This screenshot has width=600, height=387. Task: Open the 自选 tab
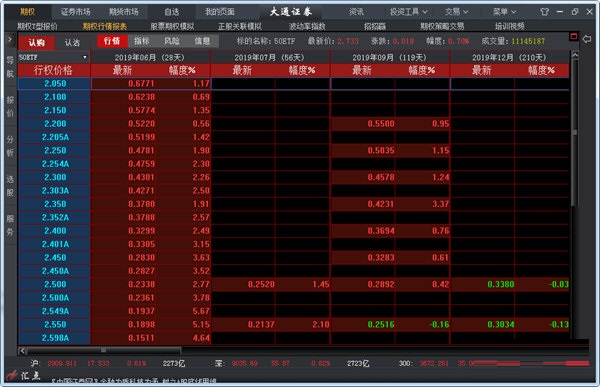[x=171, y=12]
